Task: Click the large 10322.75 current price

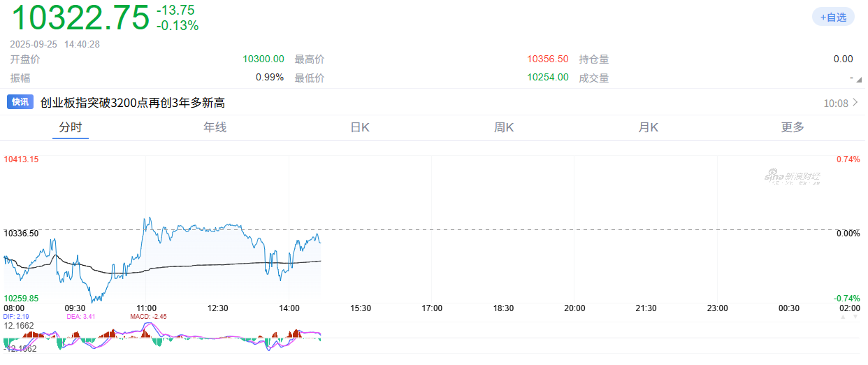Action: pyautogui.click(x=80, y=17)
